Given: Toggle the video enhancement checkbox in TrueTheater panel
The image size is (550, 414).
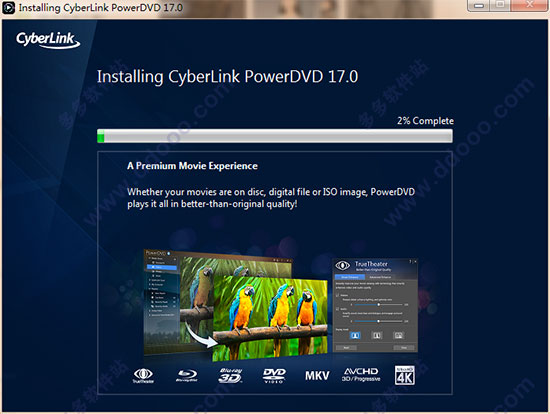Looking at the screenshot, I should coord(338,295).
